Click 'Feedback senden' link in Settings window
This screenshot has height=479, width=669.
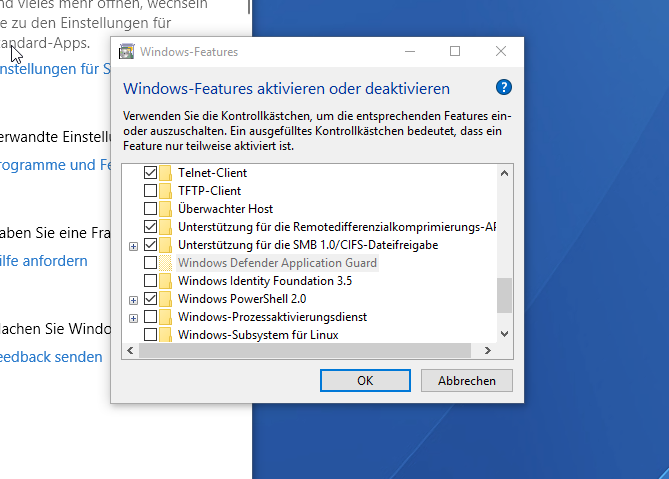[x=51, y=357]
